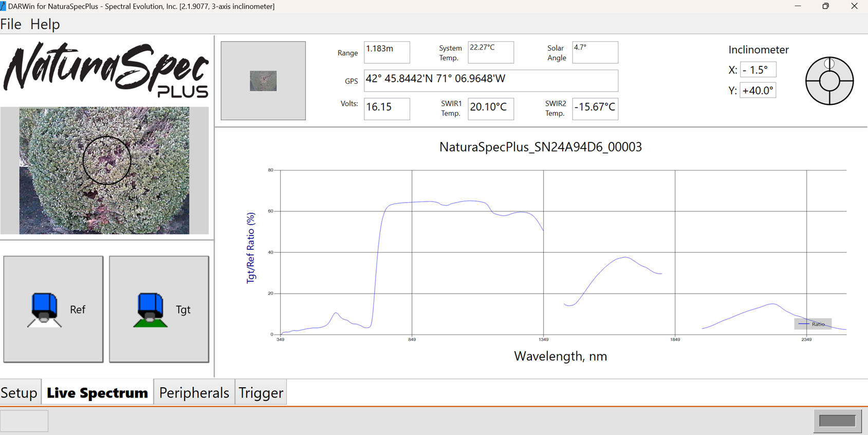Image resolution: width=868 pixels, height=435 pixels.
Task: Open the Help menu
Action: [45, 24]
